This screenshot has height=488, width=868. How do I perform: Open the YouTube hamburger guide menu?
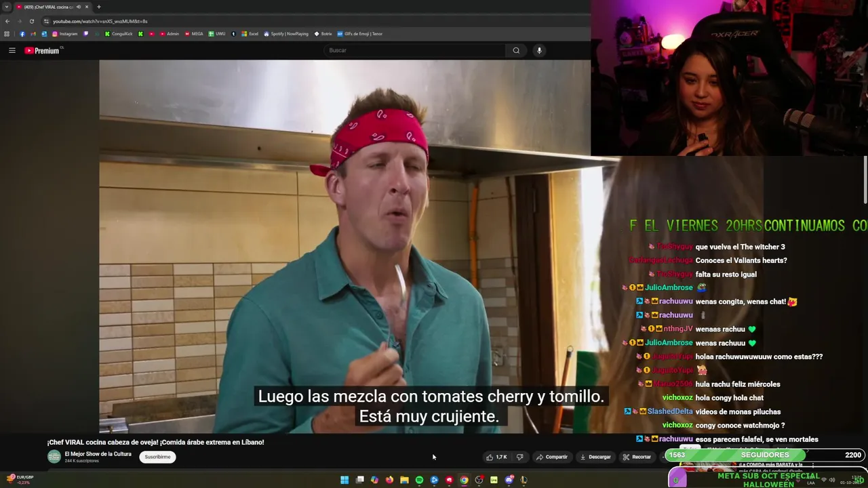click(x=12, y=50)
